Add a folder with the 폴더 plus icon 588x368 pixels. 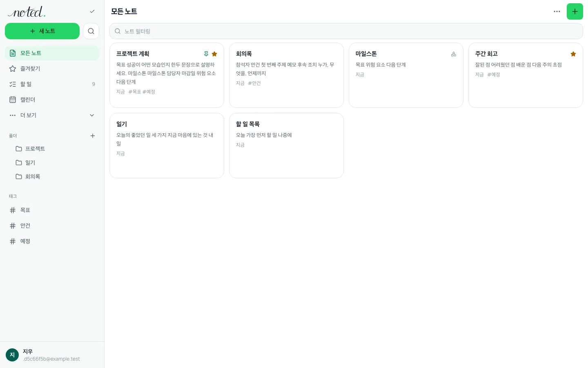point(93,136)
